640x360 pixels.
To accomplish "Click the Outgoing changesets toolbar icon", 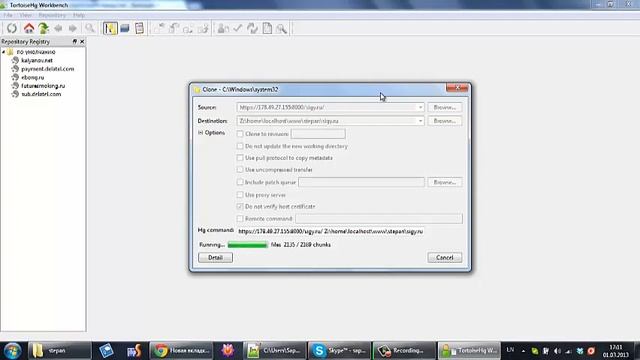I will tap(188, 28).
